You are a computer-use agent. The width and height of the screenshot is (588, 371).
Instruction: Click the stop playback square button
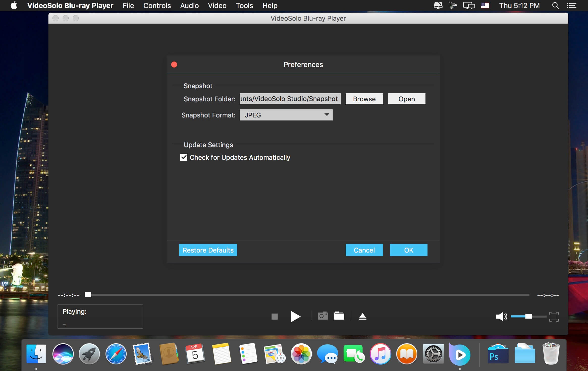[x=274, y=316]
